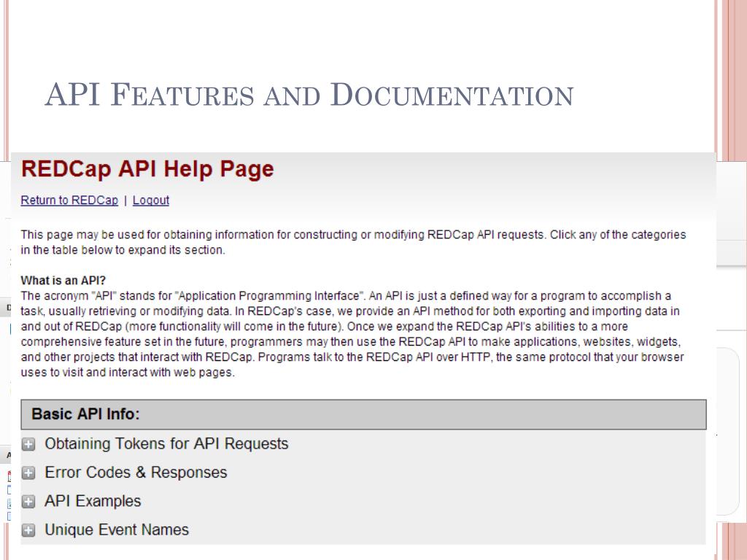Viewport: 747px width, 560px height.
Task: Select the Unique Event Names row text
Action: [x=117, y=529]
